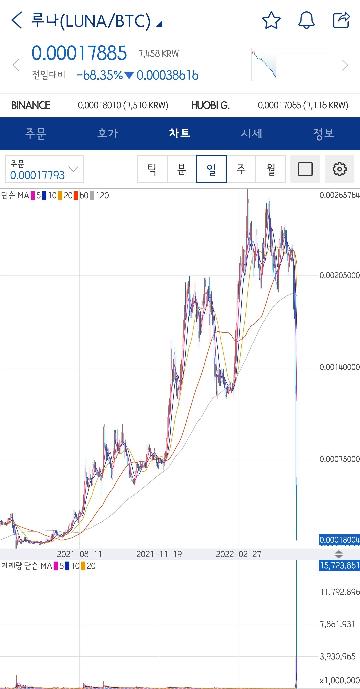
Task: Switch to the 호가 tab
Action: [108, 134]
